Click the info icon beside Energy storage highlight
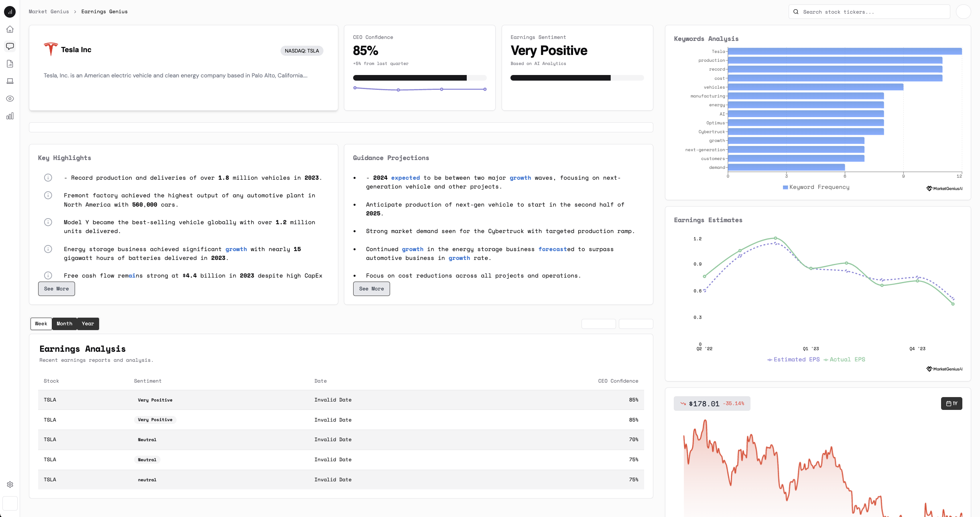The image size is (980, 517). coord(48,249)
